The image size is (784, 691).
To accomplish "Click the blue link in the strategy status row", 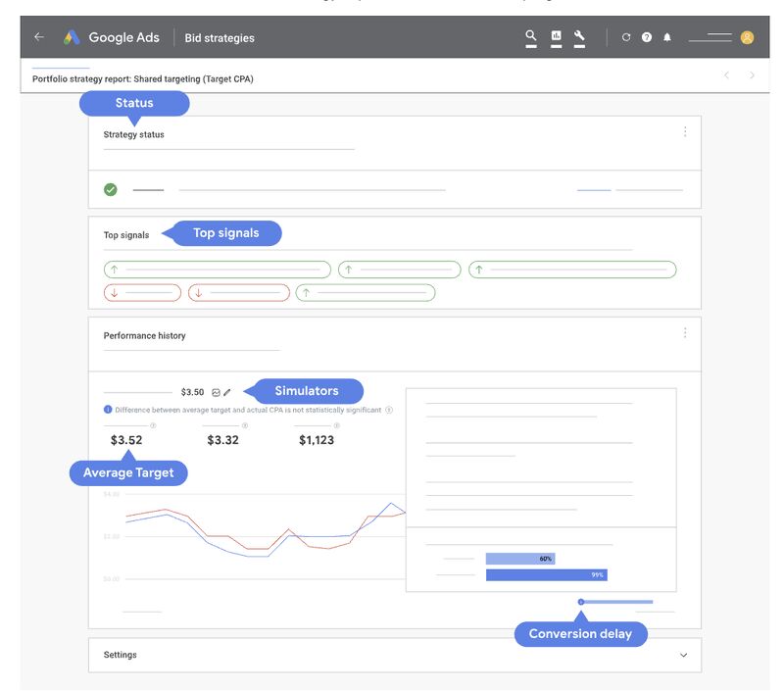I will pos(594,190).
